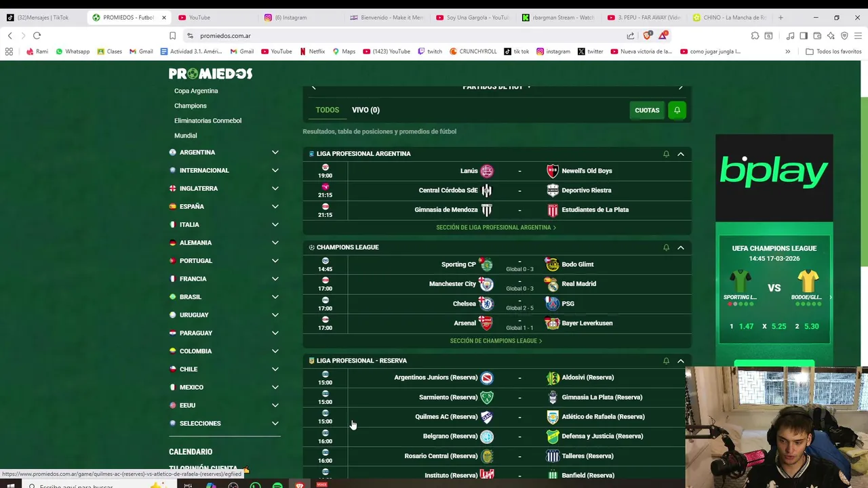This screenshot has width=868, height=488.
Task: Click Deportivo Riestra team name
Action: (587, 190)
